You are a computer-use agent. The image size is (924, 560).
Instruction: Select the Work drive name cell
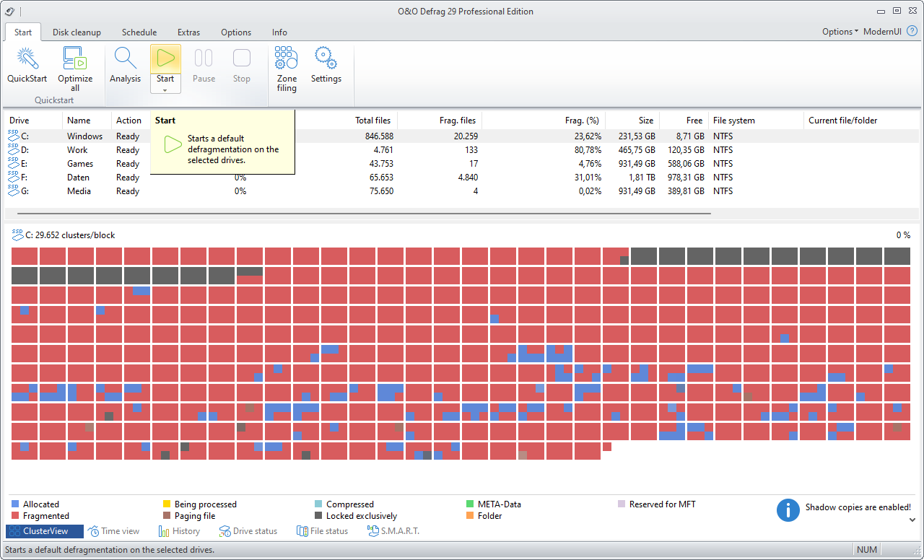77,149
